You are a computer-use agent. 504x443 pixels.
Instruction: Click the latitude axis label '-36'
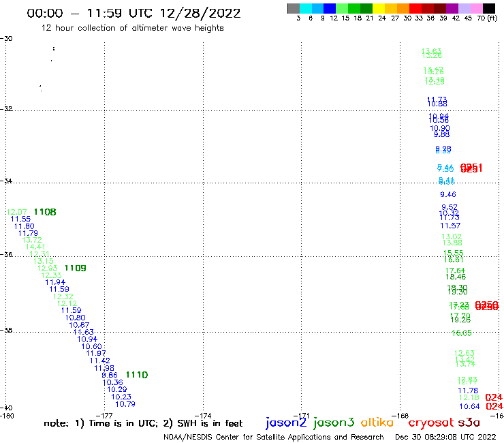[x=6, y=254]
